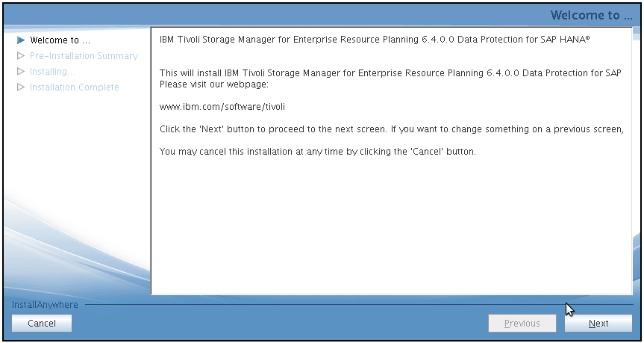Click the IBM Tivoli Storage Manager heading line

tap(375, 40)
